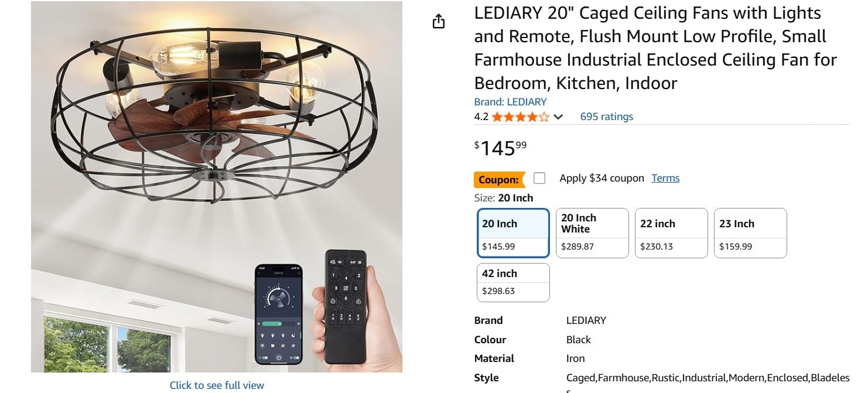Click the caged ceiling fan product image

pyautogui.click(x=217, y=117)
